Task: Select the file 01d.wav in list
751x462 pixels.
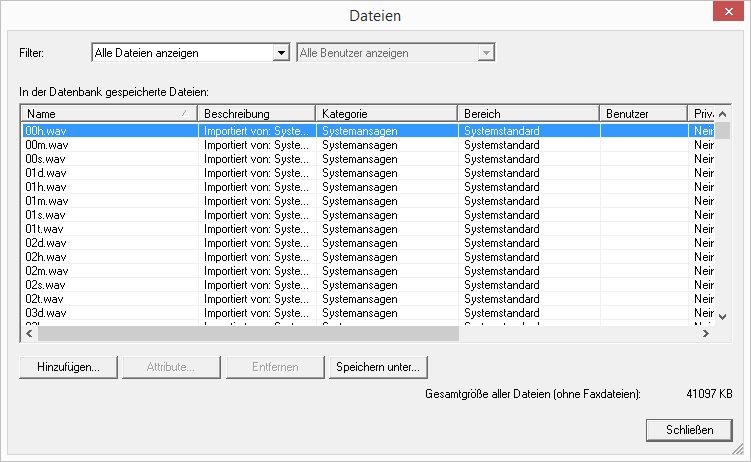Action: tap(45, 173)
